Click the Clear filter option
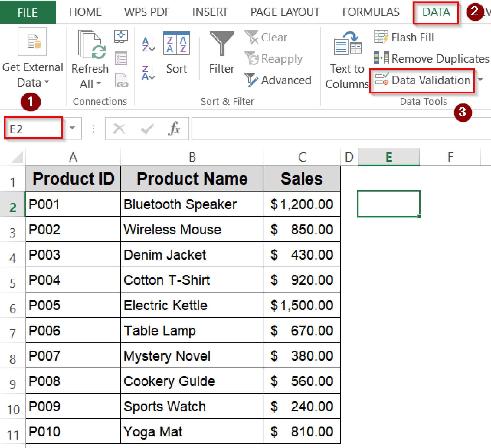 click(x=266, y=37)
